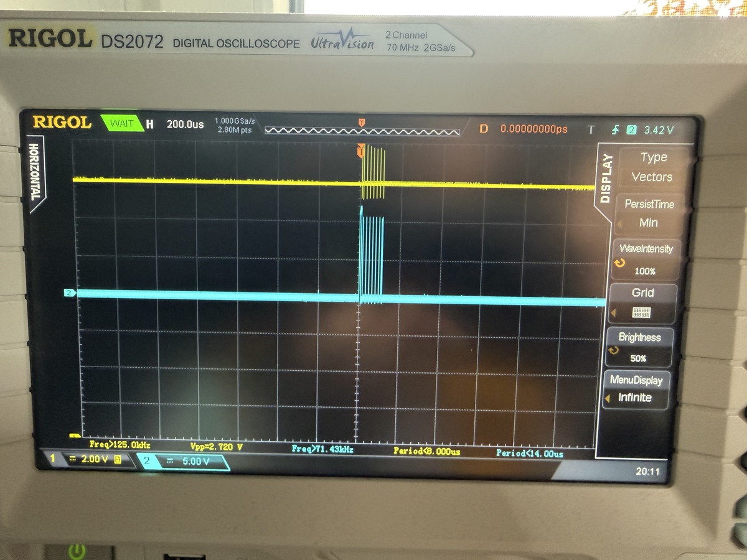Click the D delay 0.00000000ps readout
The image size is (747, 560).
523,129
